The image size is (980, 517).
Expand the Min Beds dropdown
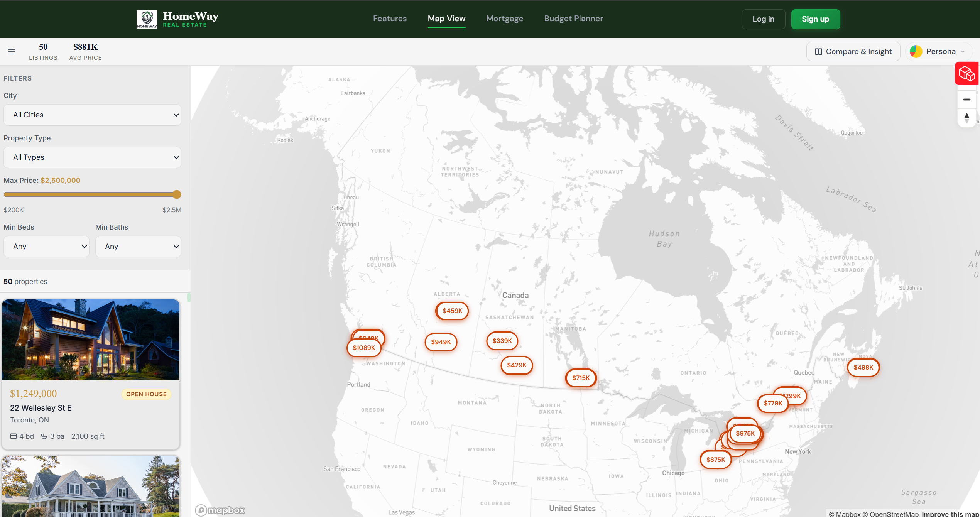pyautogui.click(x=46, y=247)
